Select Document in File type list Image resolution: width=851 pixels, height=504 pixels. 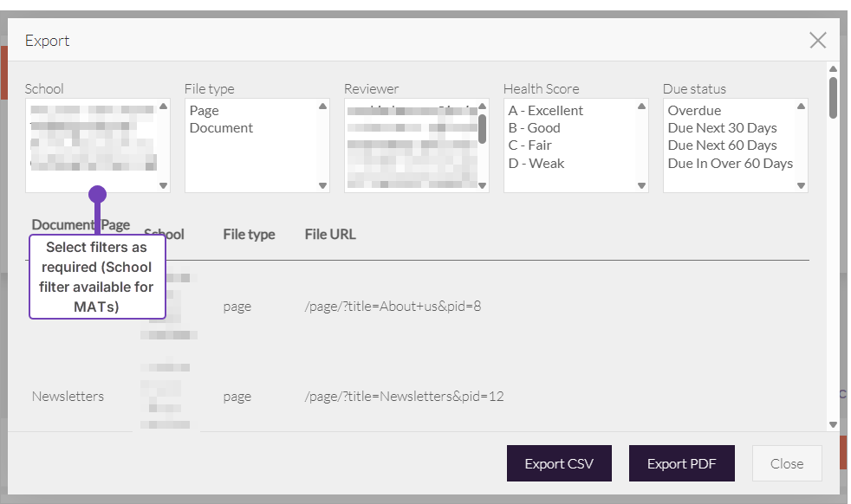(x=221, y=127)
